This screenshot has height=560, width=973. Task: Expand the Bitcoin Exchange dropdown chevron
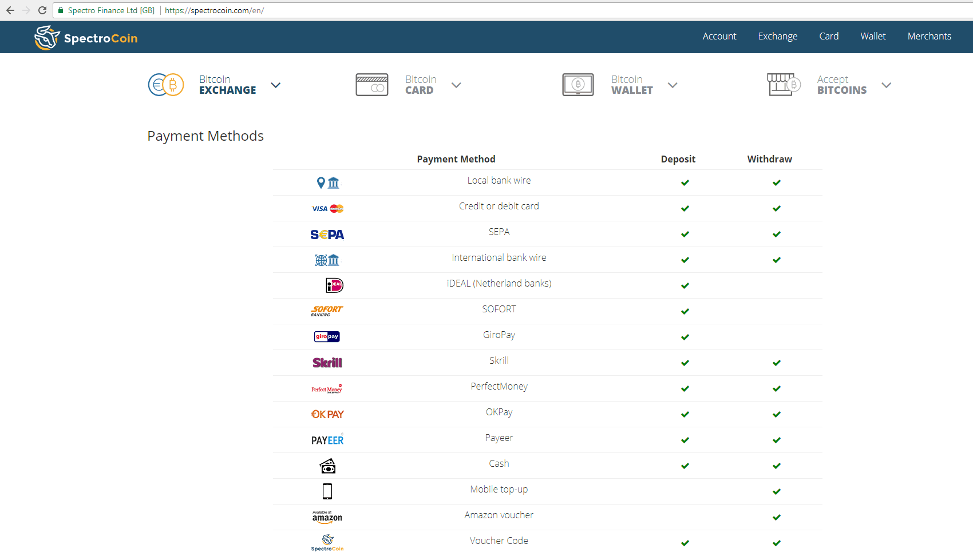[276, 85]
